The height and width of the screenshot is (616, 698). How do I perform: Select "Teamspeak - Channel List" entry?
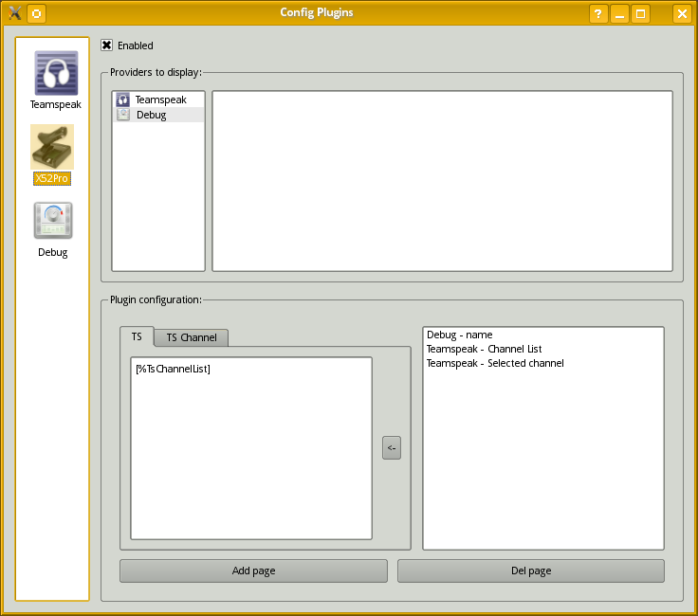coord(484,349)
